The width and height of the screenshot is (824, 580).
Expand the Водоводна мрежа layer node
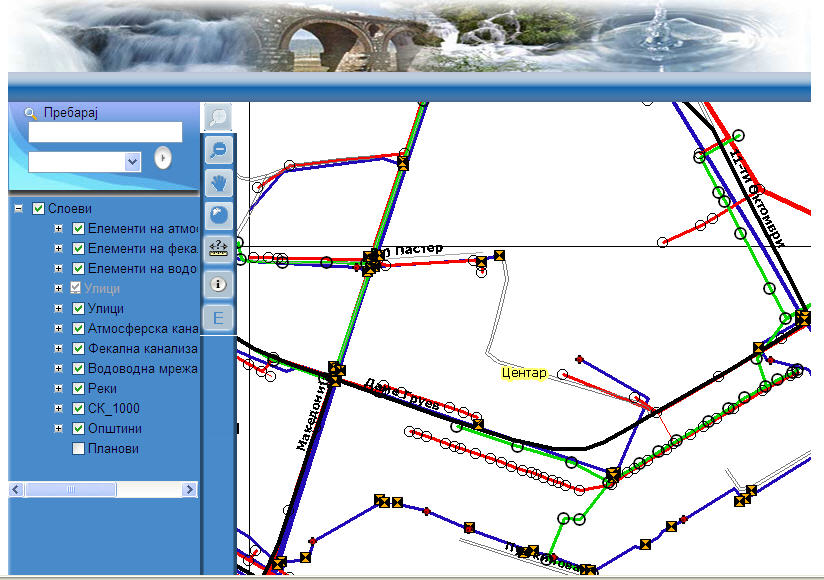[x=58, y=369]
